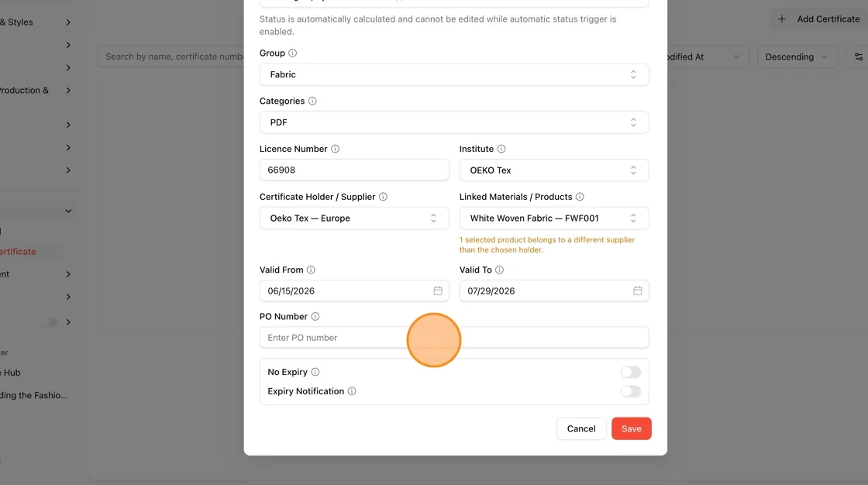Toggle the No Expiry switch
This screenshot has height=485, width=868.
(x=631, y=372)
